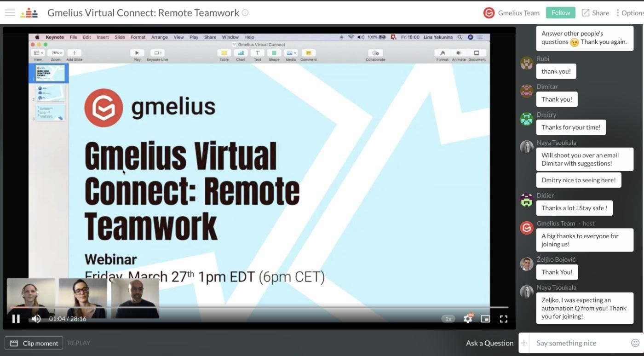Viewport: 644px width, 356px height.
Task: Open the Keynote Insert menu
Action: pos(103,37)
